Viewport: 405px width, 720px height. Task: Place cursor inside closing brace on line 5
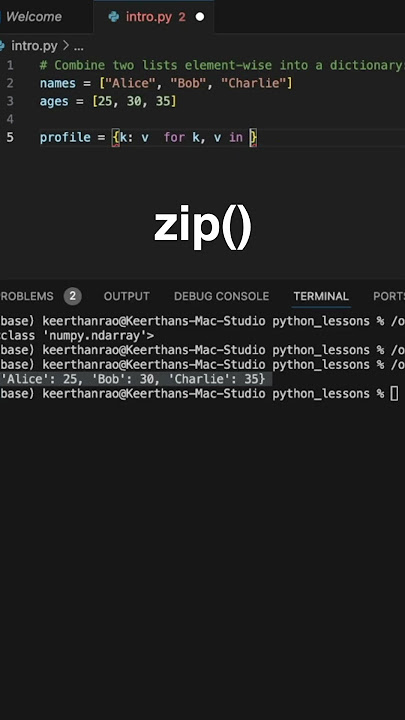click(253, 137)
